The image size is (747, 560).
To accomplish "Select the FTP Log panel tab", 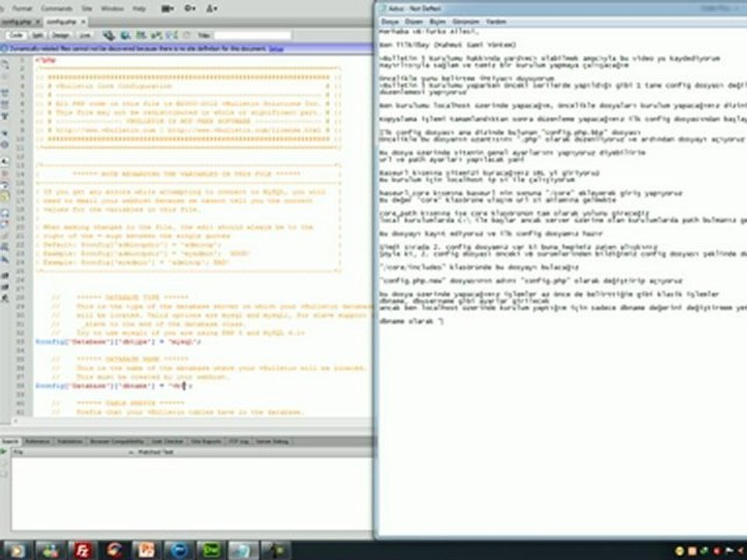I will click(x=239, y=442).
